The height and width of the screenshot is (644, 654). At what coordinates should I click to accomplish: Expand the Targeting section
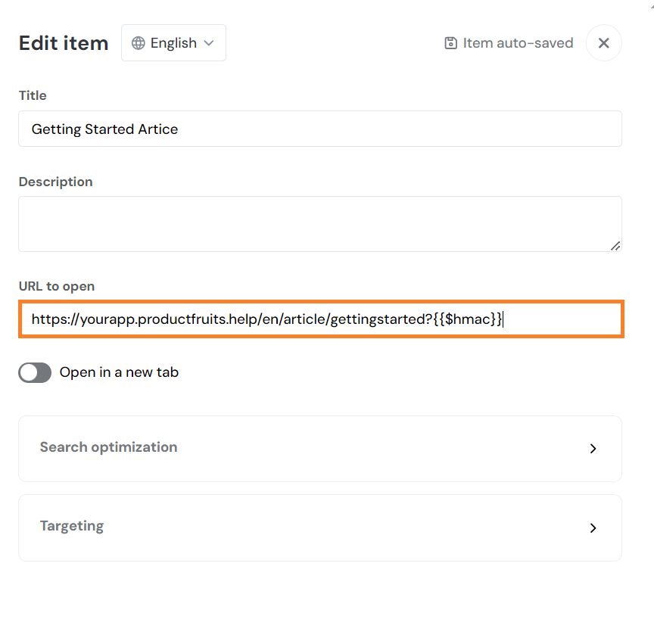coord(319,527)
